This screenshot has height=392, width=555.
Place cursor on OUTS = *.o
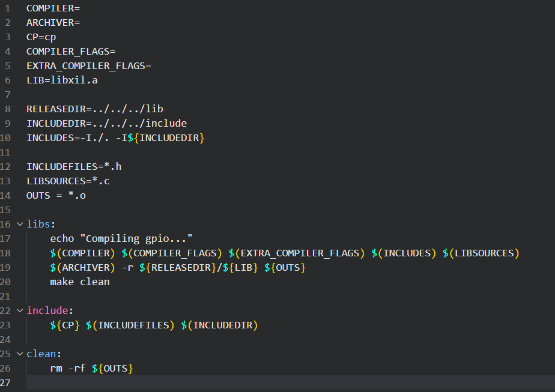56,196
